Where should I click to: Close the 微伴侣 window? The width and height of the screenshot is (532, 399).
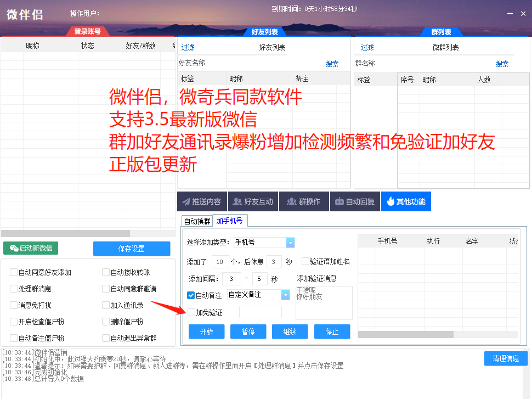click(x=523, y=14)
